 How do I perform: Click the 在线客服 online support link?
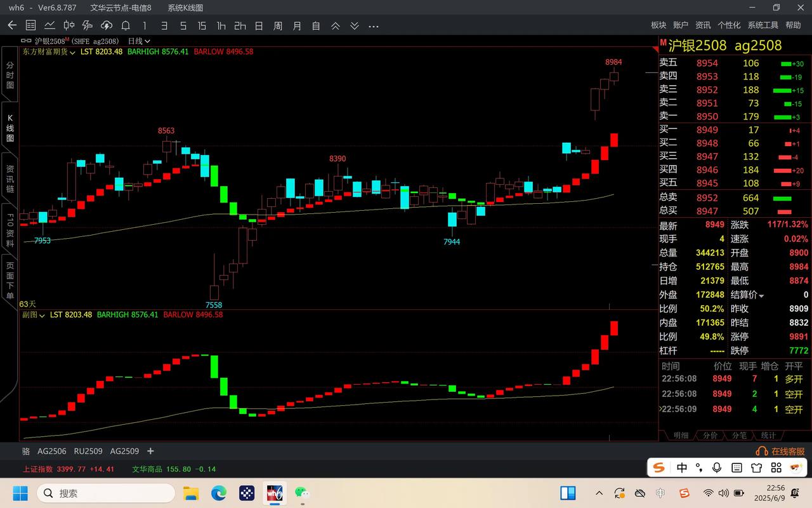click(781, 451)
